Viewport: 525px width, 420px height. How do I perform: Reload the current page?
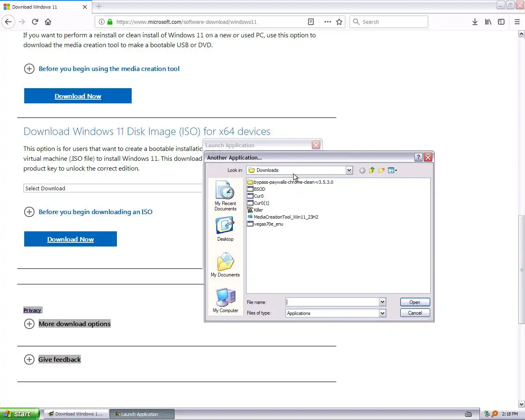[x=35, y=22]
